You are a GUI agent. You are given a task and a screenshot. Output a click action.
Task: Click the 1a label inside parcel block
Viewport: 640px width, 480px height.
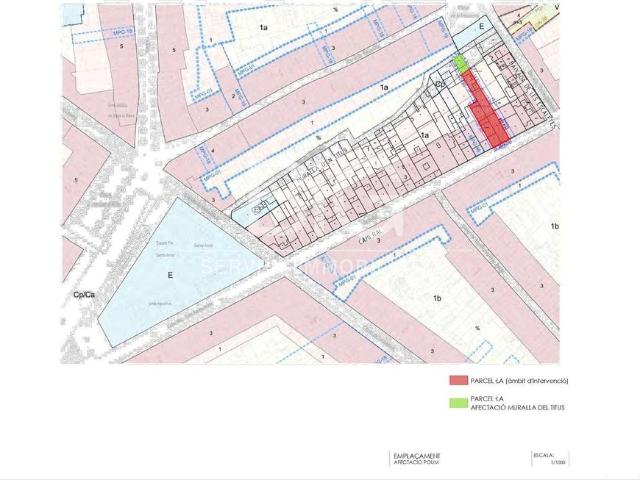(x=423, y=134)
